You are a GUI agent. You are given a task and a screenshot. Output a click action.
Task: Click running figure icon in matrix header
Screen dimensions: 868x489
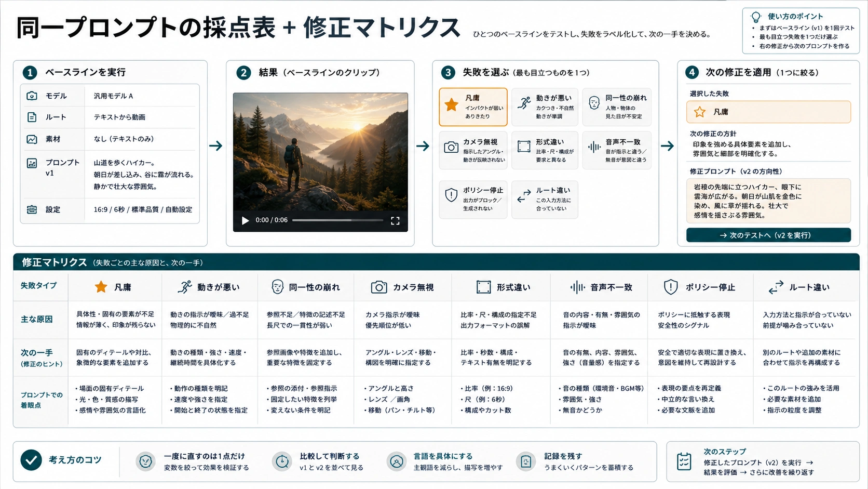tap(184, 287)
